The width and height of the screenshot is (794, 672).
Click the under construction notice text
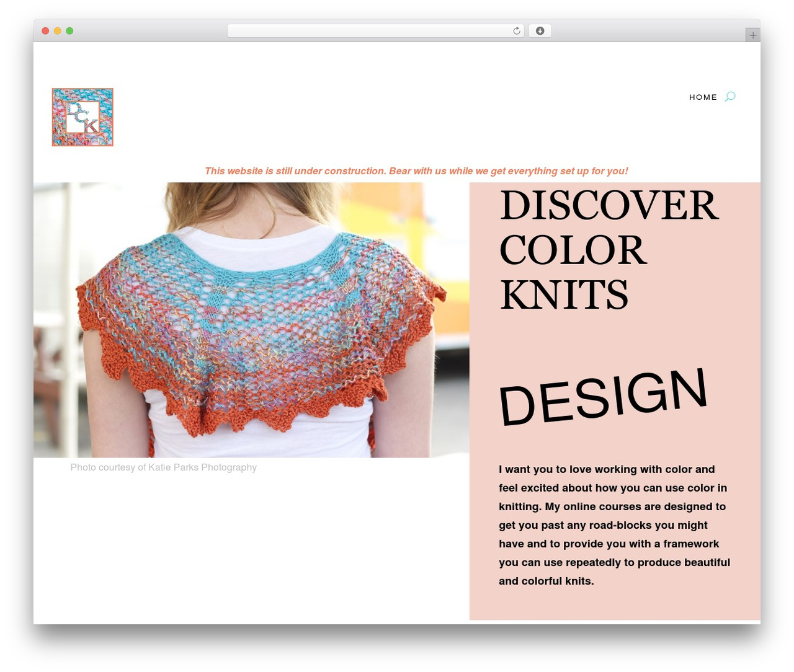(x=416, y=171)
